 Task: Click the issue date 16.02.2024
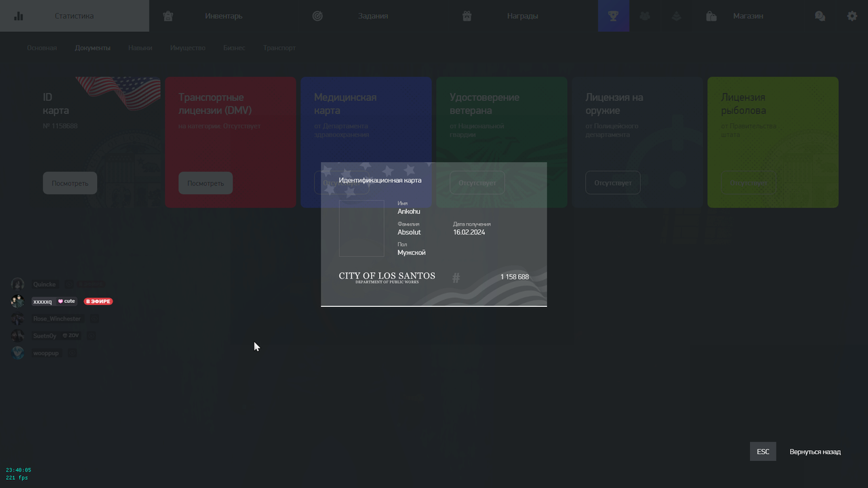click(x=469, y=232)
